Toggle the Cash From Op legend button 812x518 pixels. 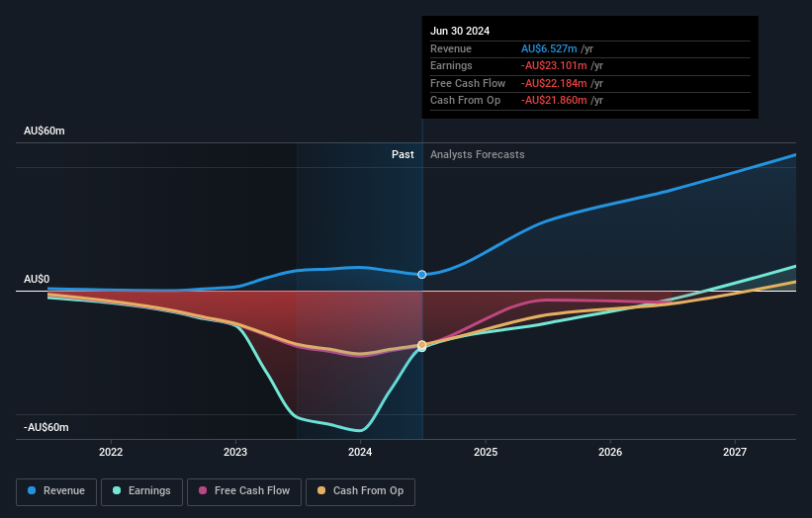(x=360, y=491)
